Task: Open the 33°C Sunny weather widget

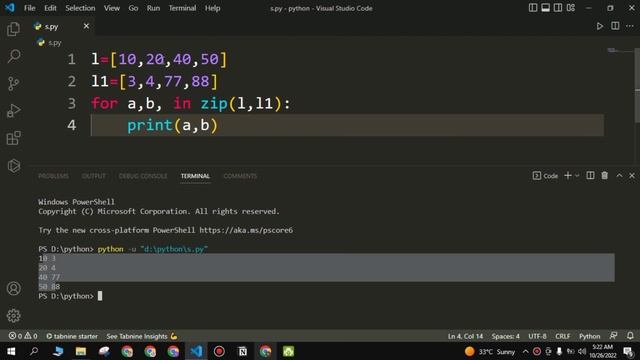Action: [490, 351]
